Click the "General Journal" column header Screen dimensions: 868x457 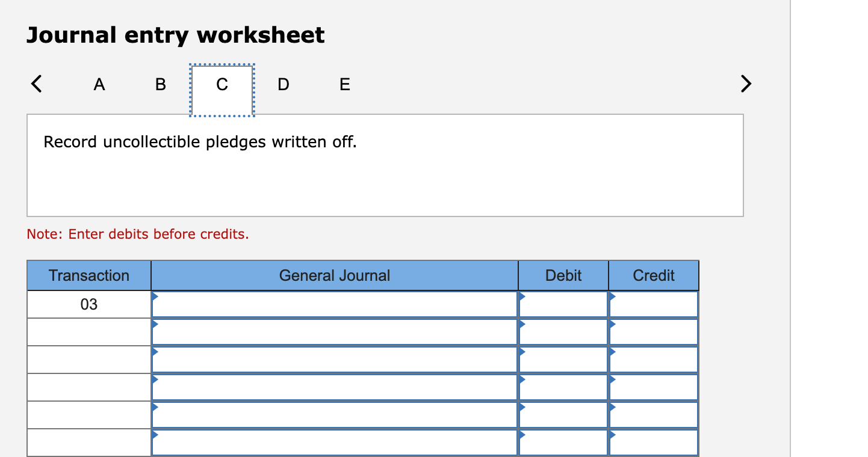coord(335,275)
